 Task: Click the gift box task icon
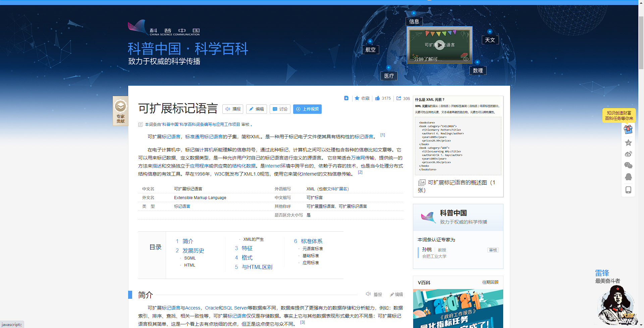click(x=628, y=129)
